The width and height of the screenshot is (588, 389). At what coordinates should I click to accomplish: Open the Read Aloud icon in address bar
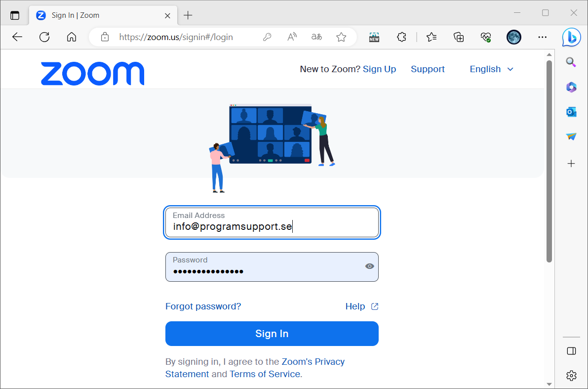point(292,37)
